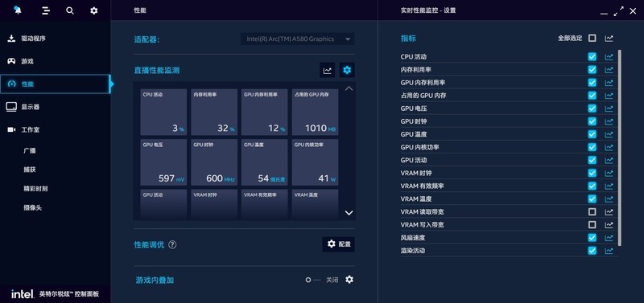Uncheck the GPU 电压 checkbox
Screen dimensions: 644x303
(592, 109)
